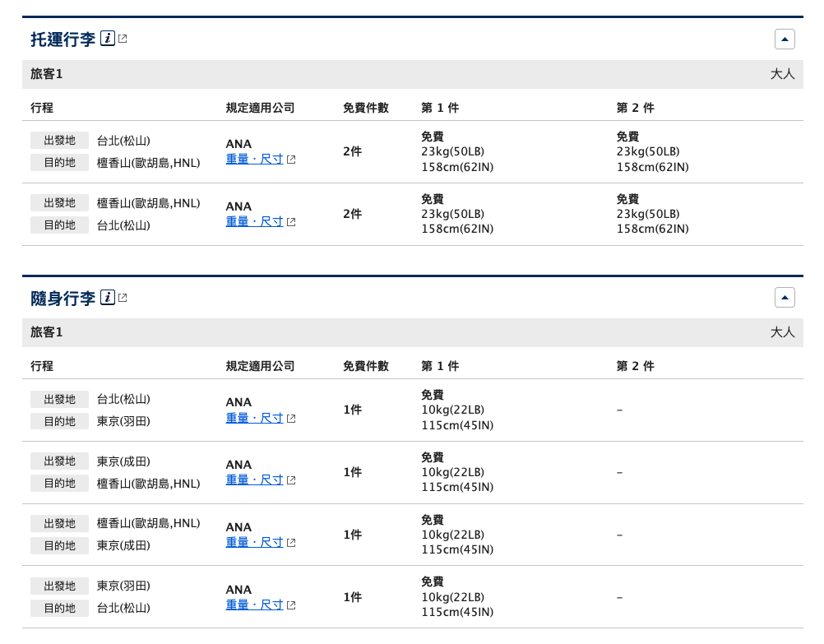Click 東京(成田) origin in second carry-on row
The width and height of the screenshot is (824, 644).
coord(123,461)
